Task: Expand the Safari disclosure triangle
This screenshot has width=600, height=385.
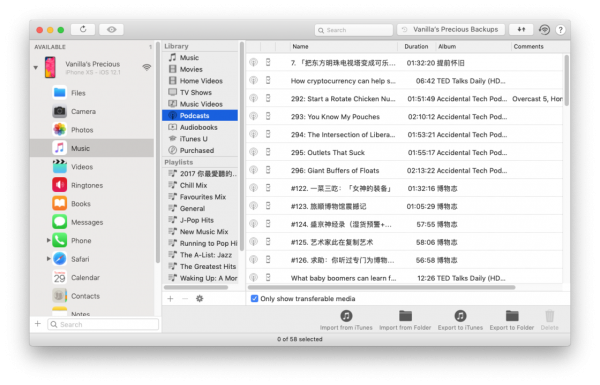Action: pyautogui.click(x=48, y=259)
